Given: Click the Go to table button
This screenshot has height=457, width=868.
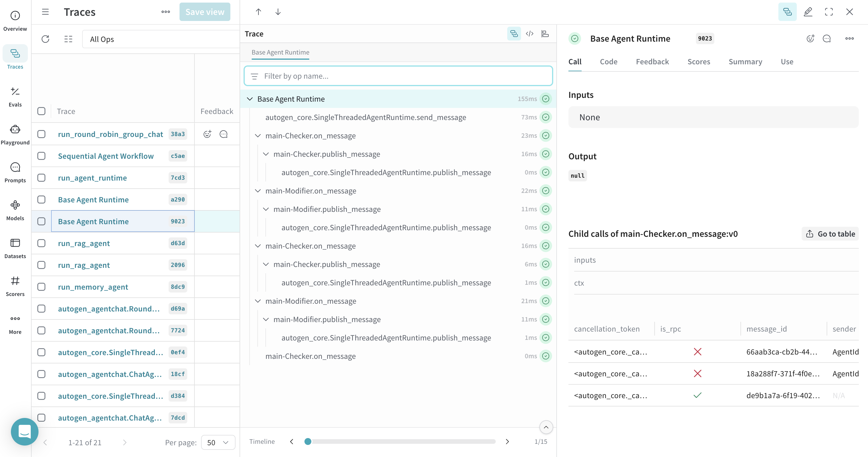Looking at the screenshot, I should click(x=830, y=234).
